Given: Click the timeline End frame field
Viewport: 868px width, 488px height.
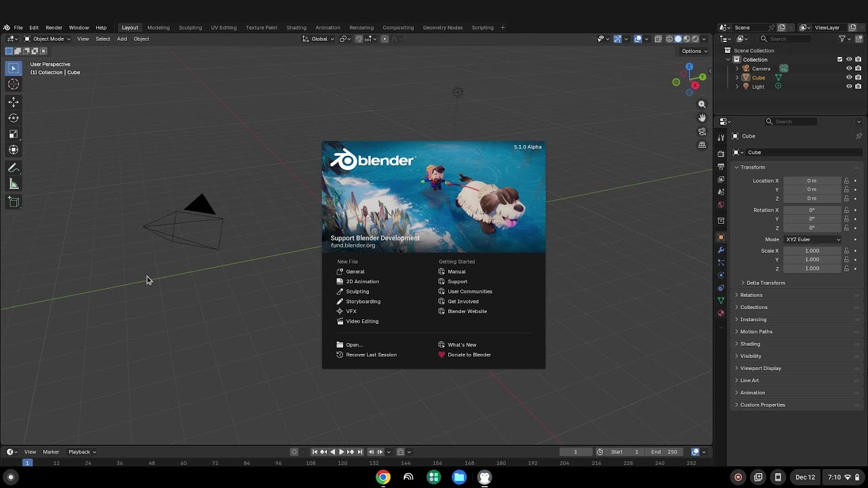Looking at the screenshot, I should pyautogui.click(x=664, y=452).
